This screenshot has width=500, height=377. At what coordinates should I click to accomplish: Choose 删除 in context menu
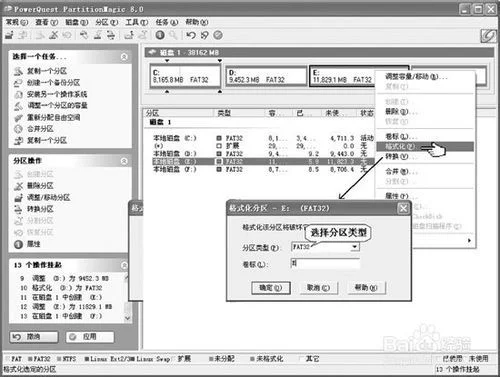click(x=425, y=111)
